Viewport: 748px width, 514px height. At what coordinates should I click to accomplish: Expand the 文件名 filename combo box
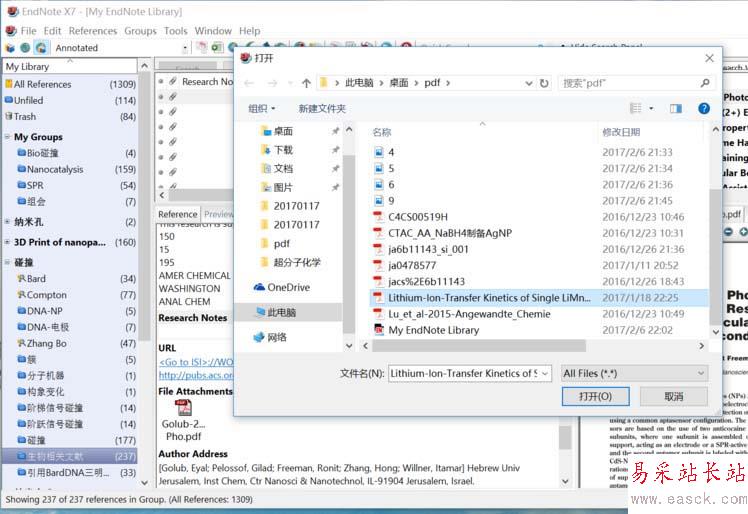545,374
